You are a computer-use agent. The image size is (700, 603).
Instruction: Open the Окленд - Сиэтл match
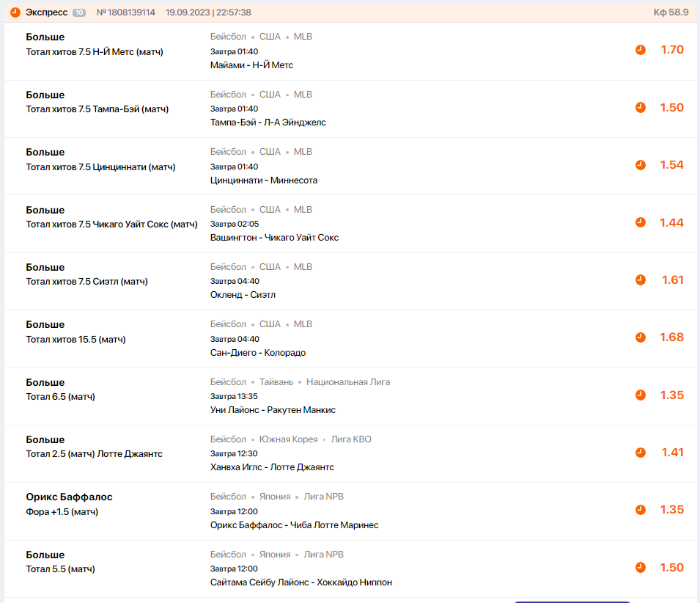click(243, 295)
